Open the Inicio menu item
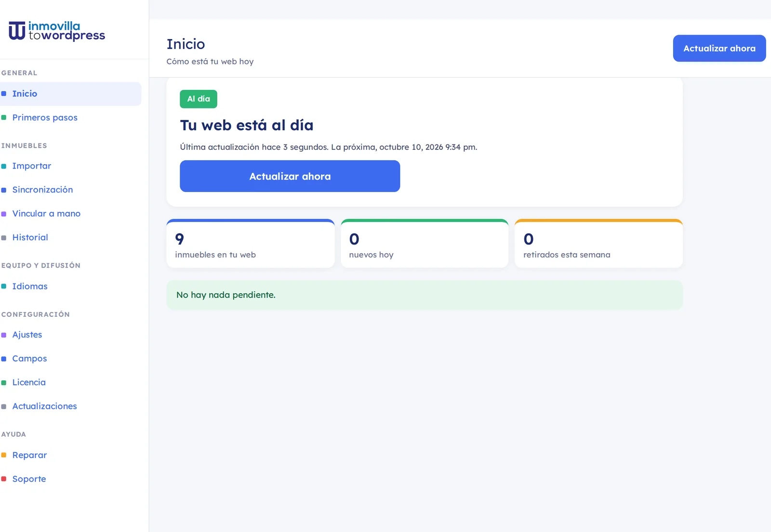The height and width of the screenshot is (532, 771). (70, 93)
